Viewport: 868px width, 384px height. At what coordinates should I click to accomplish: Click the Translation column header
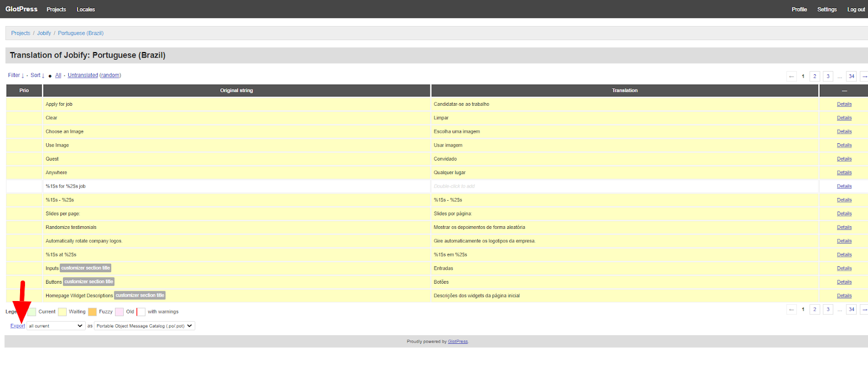coord(624,91)
